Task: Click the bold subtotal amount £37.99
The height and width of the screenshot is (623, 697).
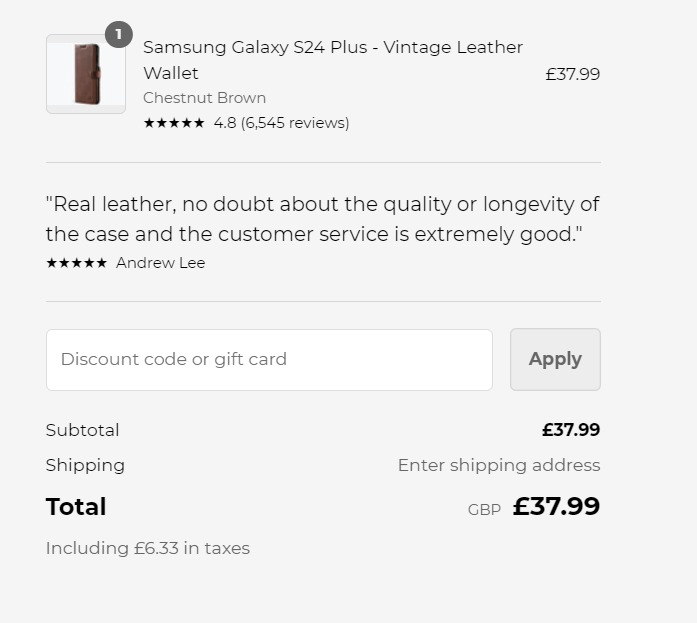Action: [x=571, y=430]
